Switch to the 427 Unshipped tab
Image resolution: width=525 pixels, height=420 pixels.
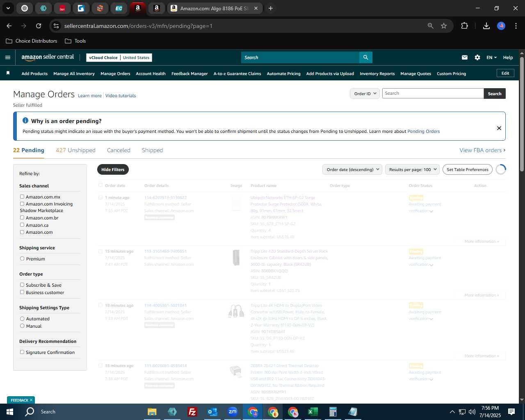75,150
